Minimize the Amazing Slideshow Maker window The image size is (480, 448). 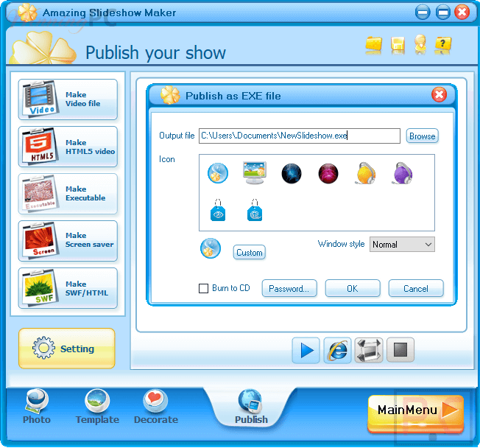point(423,13)
